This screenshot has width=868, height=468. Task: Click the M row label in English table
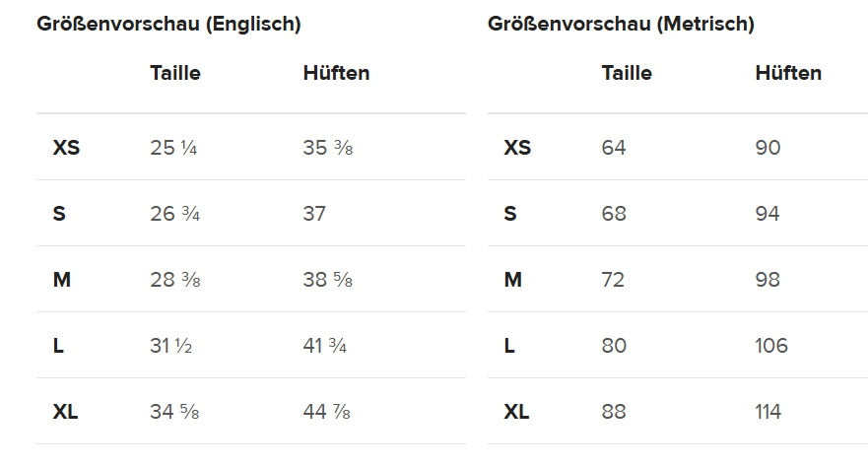(62, 280)
